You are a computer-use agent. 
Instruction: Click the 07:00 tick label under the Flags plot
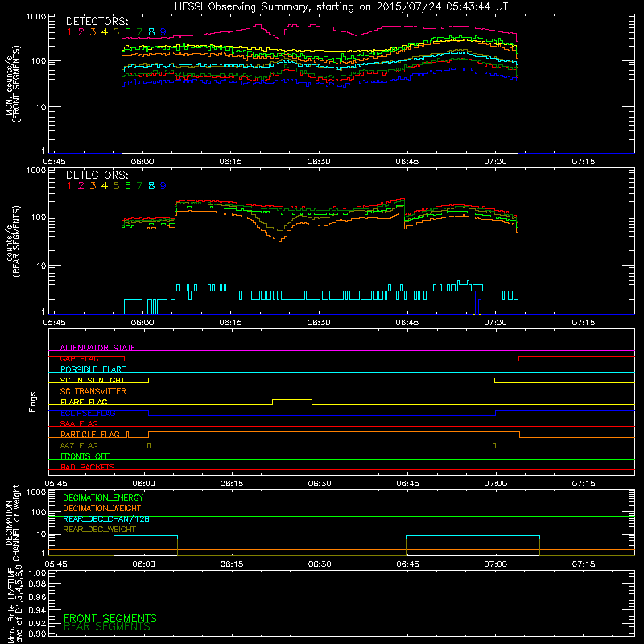point(495,484)
